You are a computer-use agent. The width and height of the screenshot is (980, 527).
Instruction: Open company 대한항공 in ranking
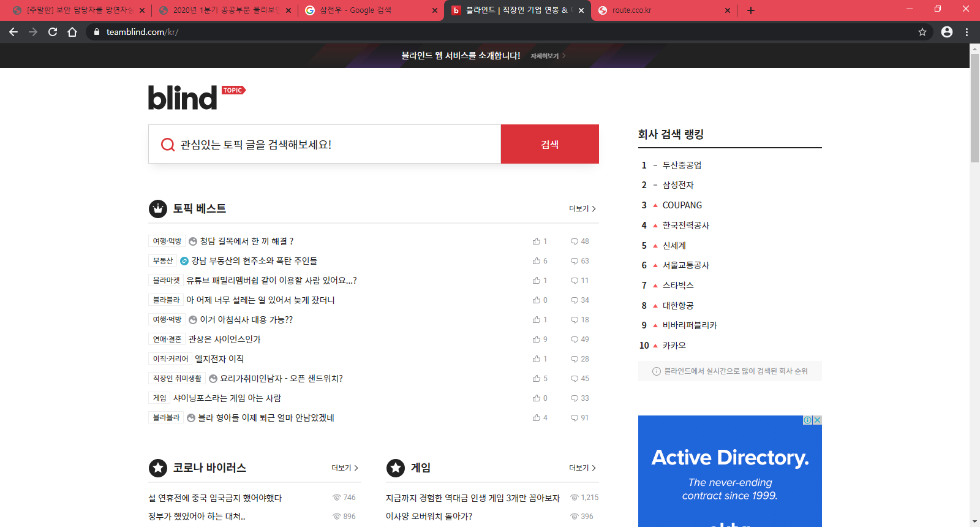click(678, 306)
